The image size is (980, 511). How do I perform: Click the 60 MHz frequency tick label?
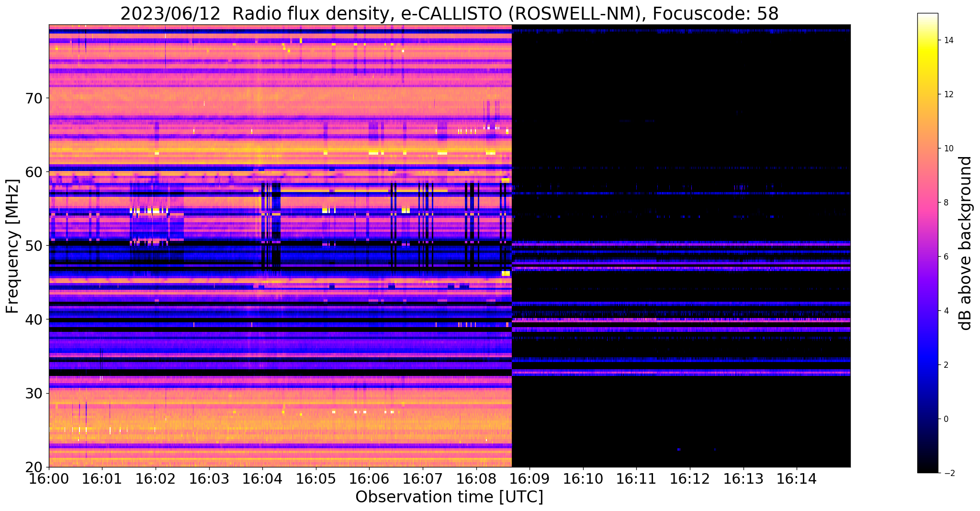34,171
